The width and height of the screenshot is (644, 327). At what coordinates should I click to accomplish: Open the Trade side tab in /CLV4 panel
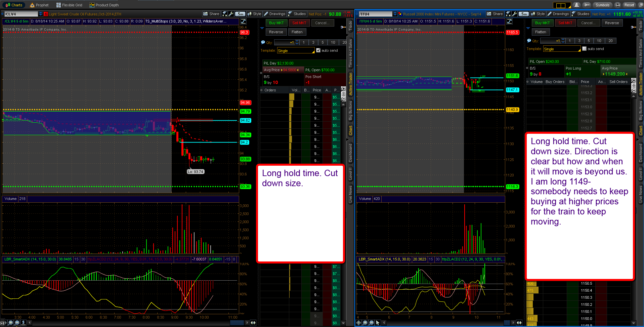[350, 26]
